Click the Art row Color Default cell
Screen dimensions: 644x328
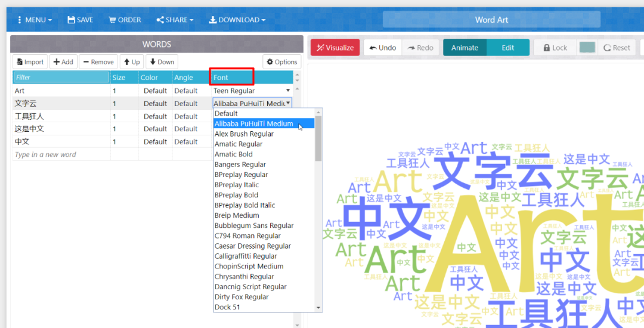pyautogui.click(x=155, y=91)
